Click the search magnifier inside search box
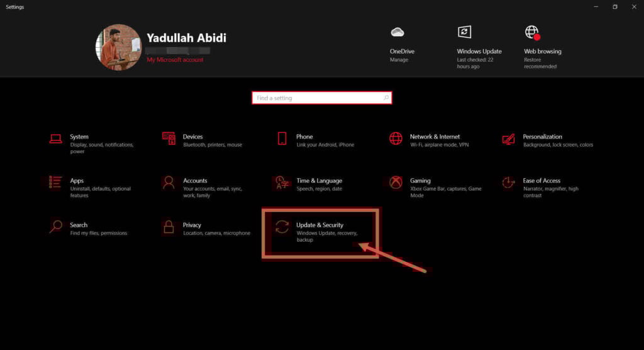The height and width of the screenshot is (350, 644). tap(386, 98)
